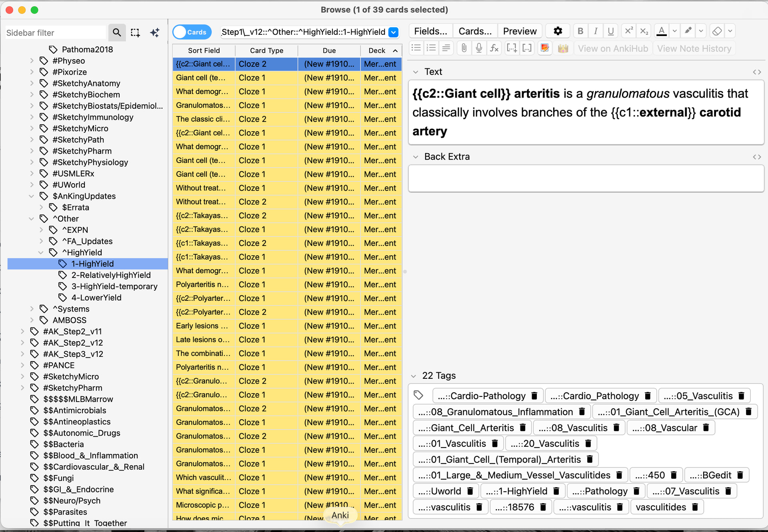768x532 pixels.
Task: Open the search history dropdown
Action: click(394, 32)
